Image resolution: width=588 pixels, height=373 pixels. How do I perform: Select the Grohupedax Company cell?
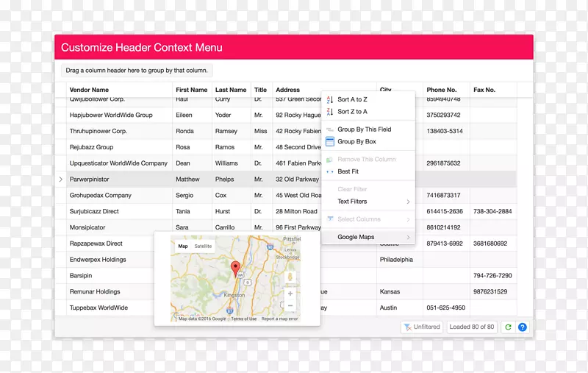click(119, 196)
